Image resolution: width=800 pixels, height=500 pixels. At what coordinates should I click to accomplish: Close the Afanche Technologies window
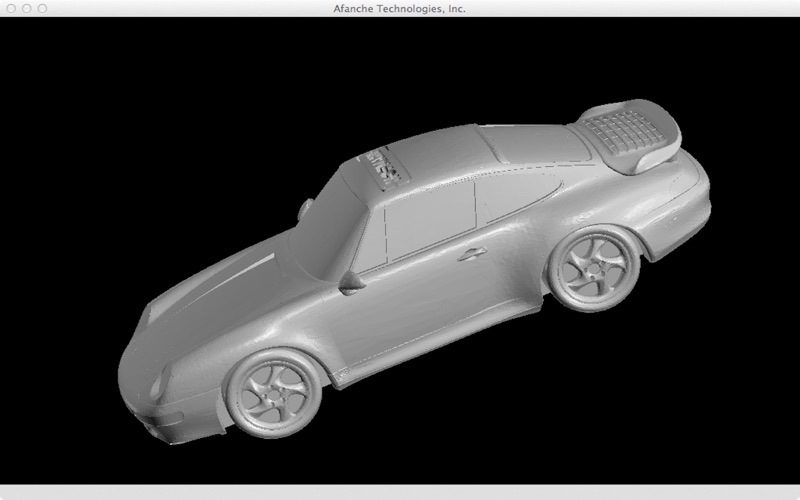pos(11,8)
